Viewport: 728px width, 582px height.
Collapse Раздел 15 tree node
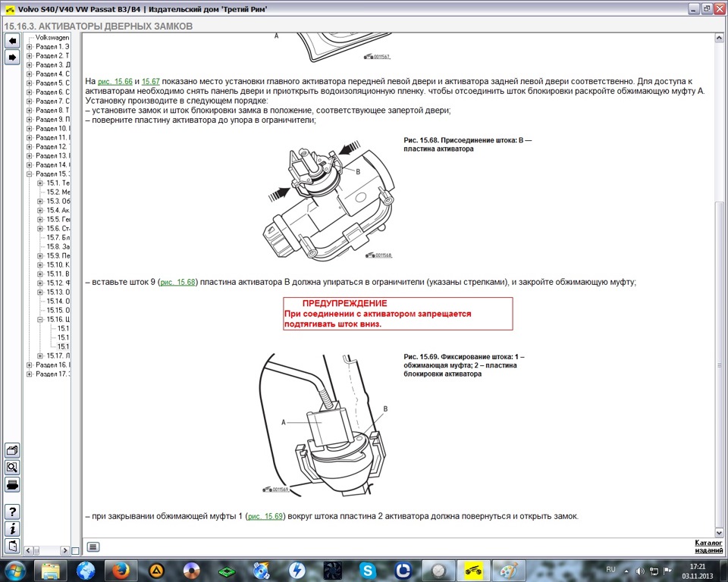pyautogui.click(x=30, y=174)
